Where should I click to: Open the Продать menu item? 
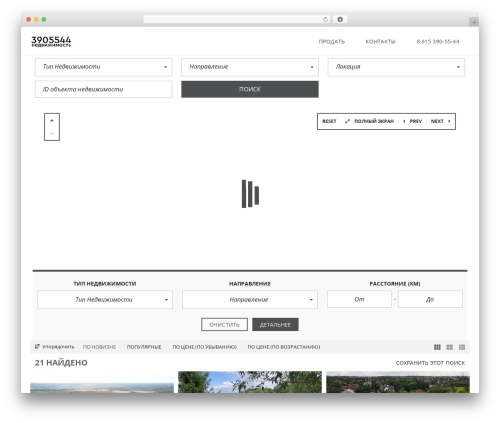pyautogui.click(x=332, y=42)
